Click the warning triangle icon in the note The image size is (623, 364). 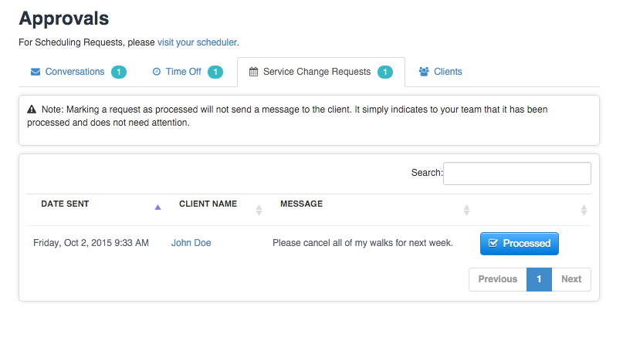click(x=32, y=110)
